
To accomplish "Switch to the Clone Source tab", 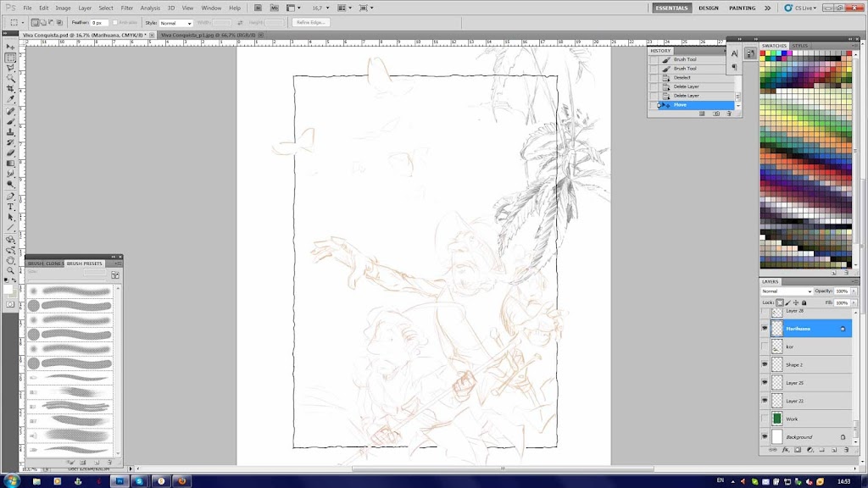I will point(54,263).
